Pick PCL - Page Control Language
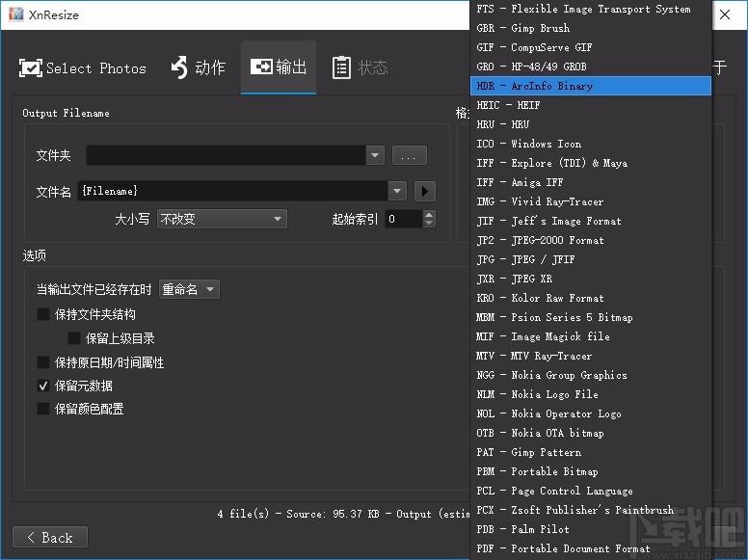Image resolution: width=748 pixels, height=560 pixels. (591, 491)
